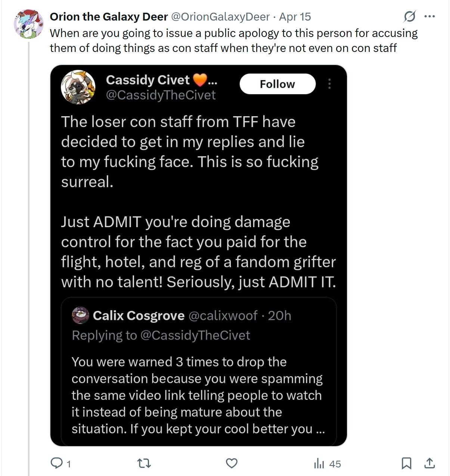The height and width of the screenshot is (476, 450).
Task: Open the three-dot more options menu
Action: click(x=430, y=16)
